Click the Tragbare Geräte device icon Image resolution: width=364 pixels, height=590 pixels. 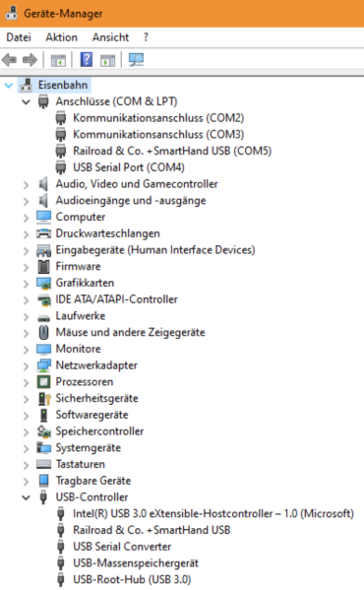point(43,481)
